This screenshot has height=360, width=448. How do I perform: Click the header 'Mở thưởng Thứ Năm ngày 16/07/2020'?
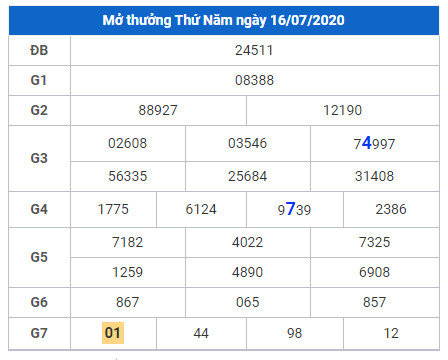click(x=223, y=20)
